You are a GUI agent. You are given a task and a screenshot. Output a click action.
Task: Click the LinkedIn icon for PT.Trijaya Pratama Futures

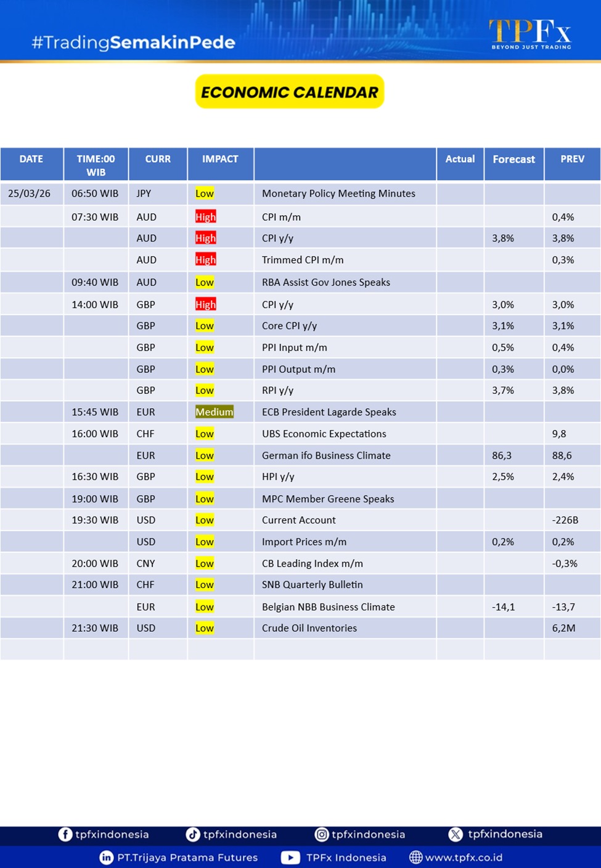tap(107, 857)
